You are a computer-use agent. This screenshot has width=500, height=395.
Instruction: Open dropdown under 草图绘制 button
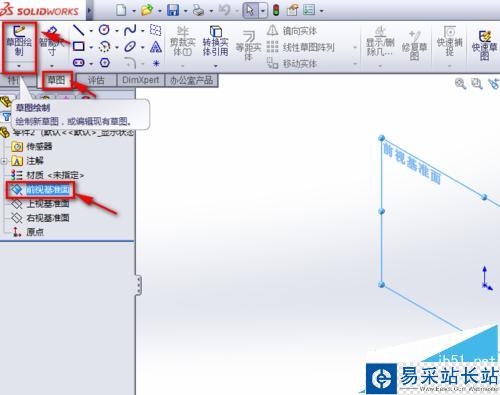(19, 66)
